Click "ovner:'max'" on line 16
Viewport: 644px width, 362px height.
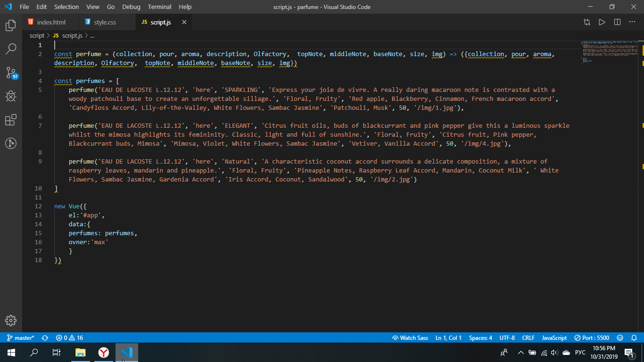click(x=89, y=242)
